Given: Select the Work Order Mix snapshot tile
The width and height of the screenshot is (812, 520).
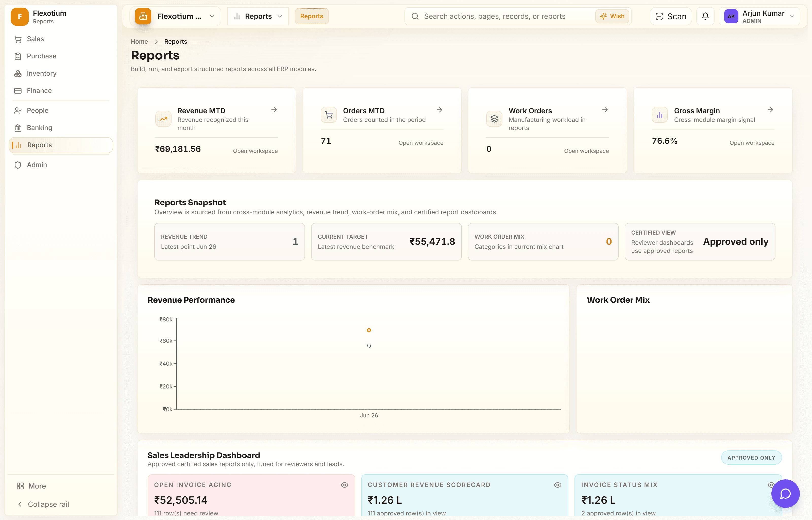Looking at the screenshot, I should (543, 242).
